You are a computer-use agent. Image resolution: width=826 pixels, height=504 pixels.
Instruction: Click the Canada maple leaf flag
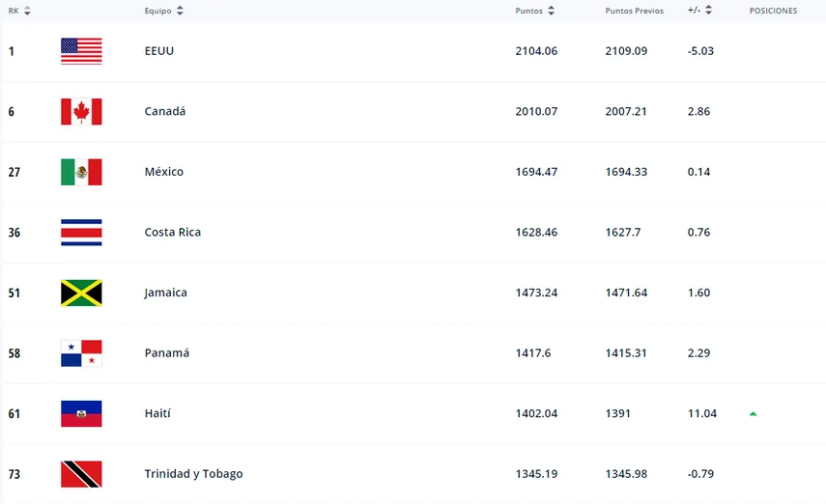tap(81, 111)
